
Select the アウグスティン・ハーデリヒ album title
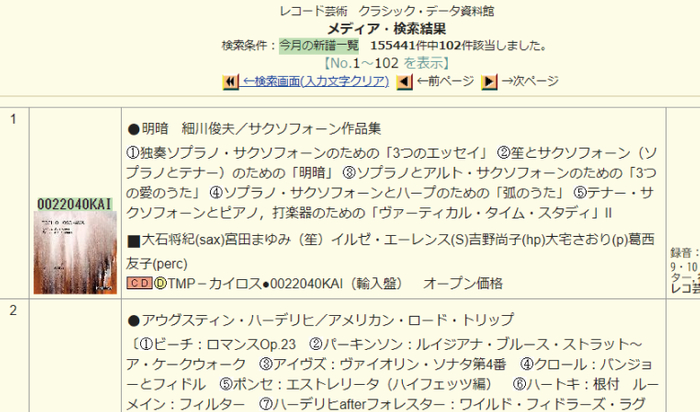(320, 320)
